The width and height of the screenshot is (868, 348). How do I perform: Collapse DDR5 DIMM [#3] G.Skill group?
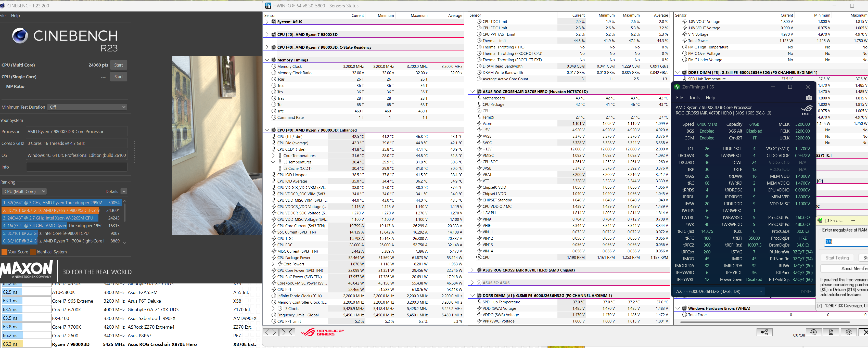click(x=678, y=72)
